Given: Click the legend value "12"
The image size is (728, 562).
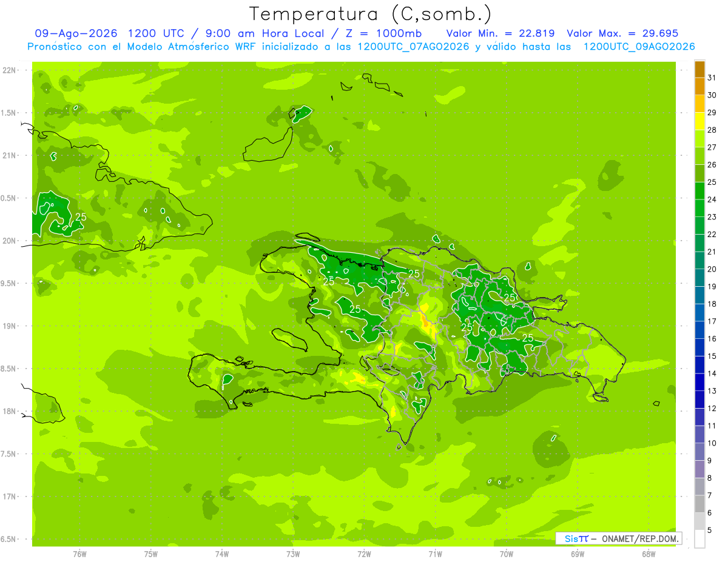Looking at the screenshot, I should pyautogui.click(x=712, y=409).
